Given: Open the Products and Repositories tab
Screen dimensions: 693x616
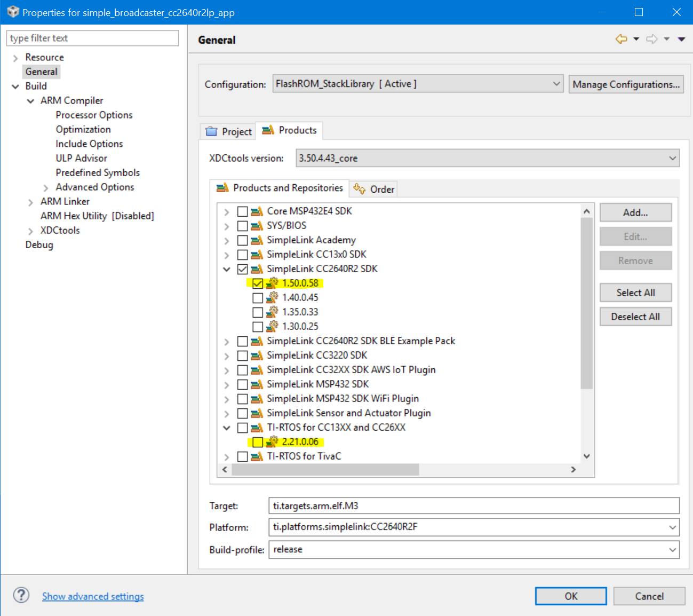Looking at the screenshot, I should pos(280,188).
